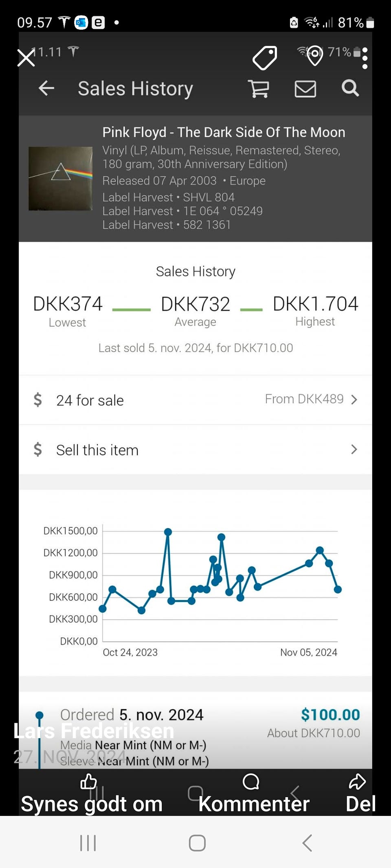Close the image viewer with the X
The image size is (391, 868).
[26, 58]
